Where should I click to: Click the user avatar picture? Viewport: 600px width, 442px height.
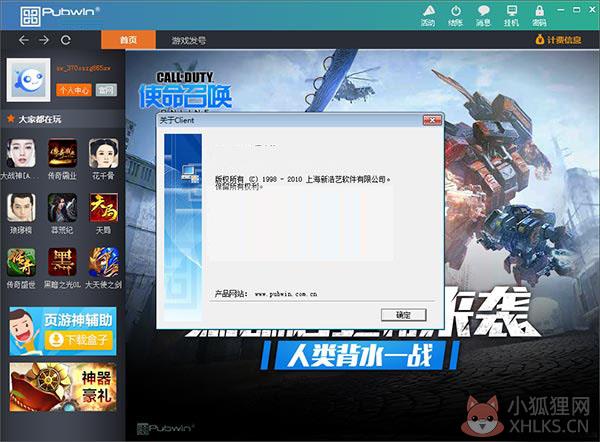click(28, 80)
